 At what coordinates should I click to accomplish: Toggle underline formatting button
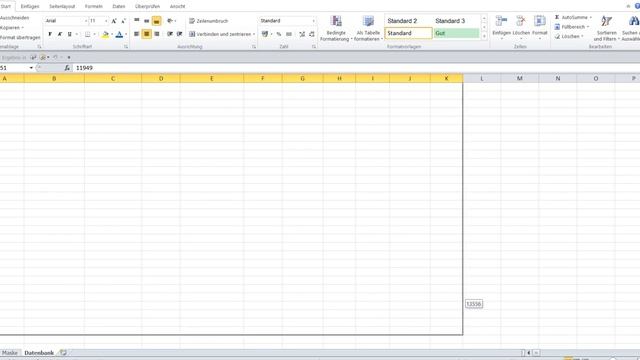[x=69, y=34]
